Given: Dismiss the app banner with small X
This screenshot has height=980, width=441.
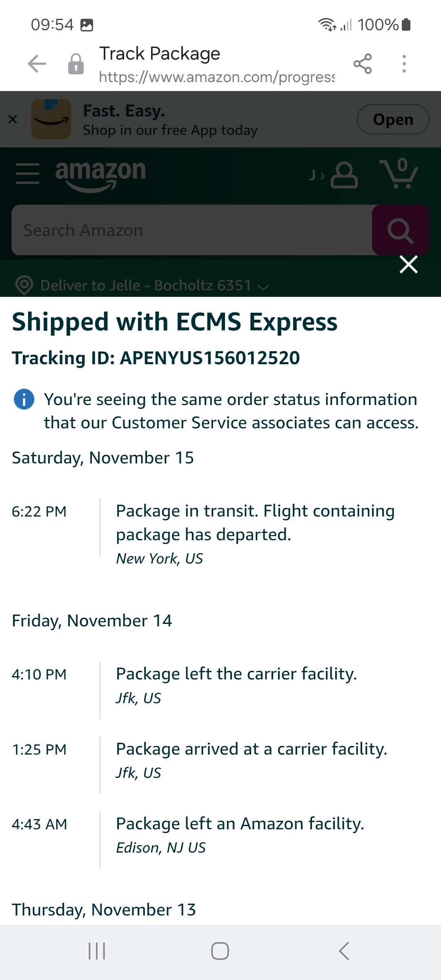Looking at the screenshot, I should [13, 119].
